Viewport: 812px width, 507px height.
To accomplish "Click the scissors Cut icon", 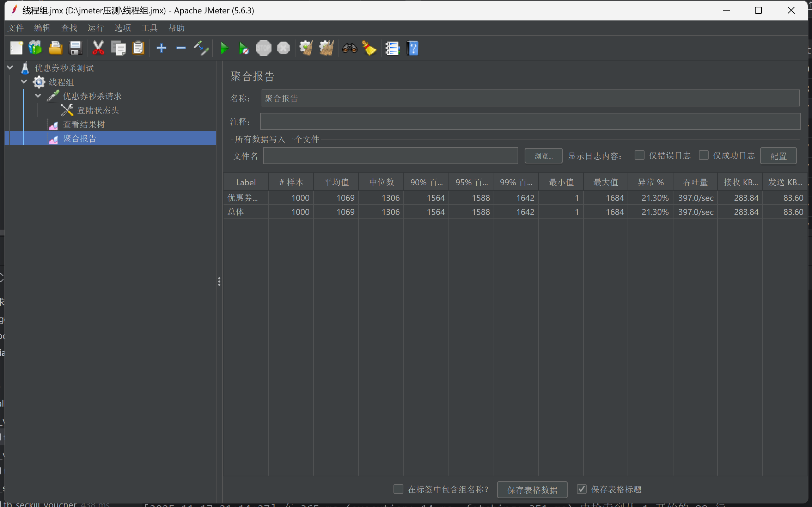I will click(98, 48).
